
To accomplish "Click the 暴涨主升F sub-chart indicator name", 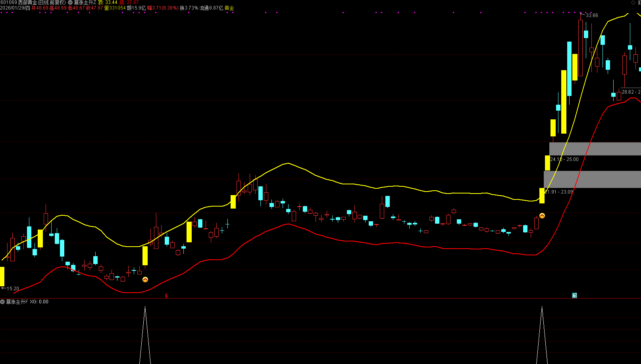I will click(x=17, y=302).
